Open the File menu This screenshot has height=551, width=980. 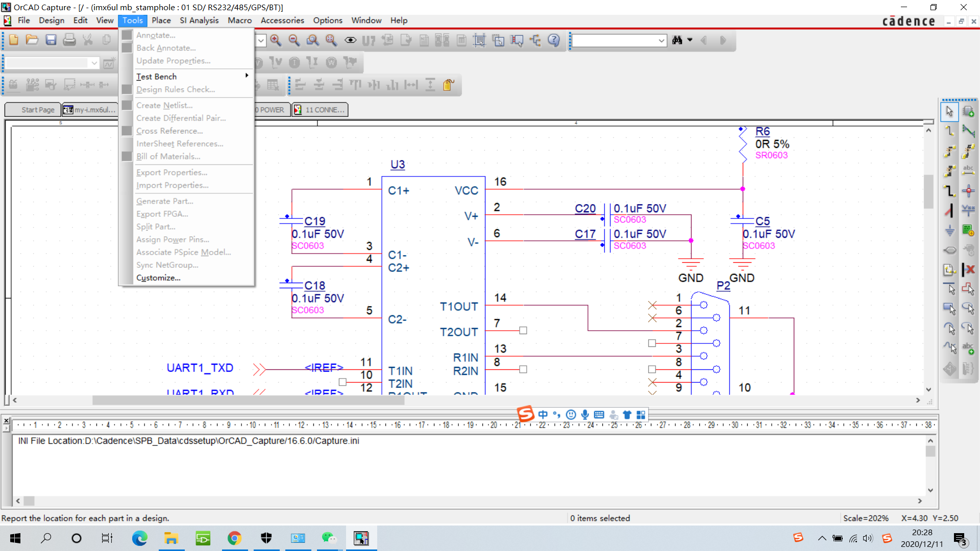pyautogui.click(x=23, y=20)
